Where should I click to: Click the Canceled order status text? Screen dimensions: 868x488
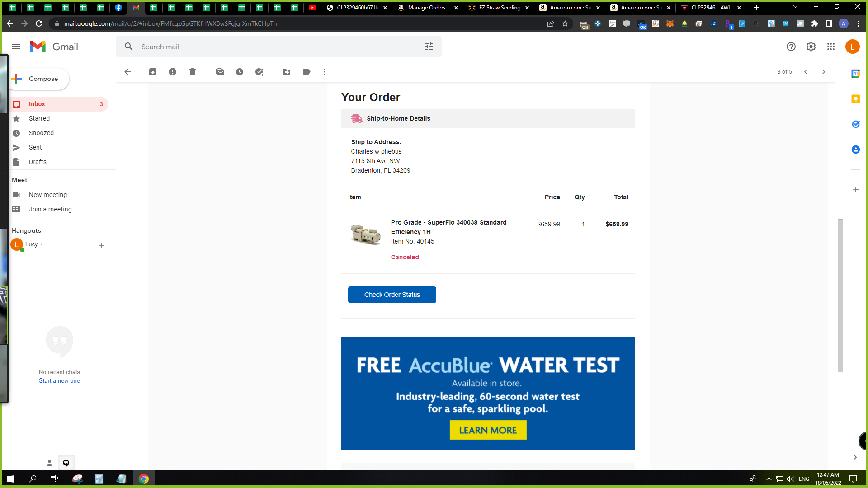coord(405,257)
